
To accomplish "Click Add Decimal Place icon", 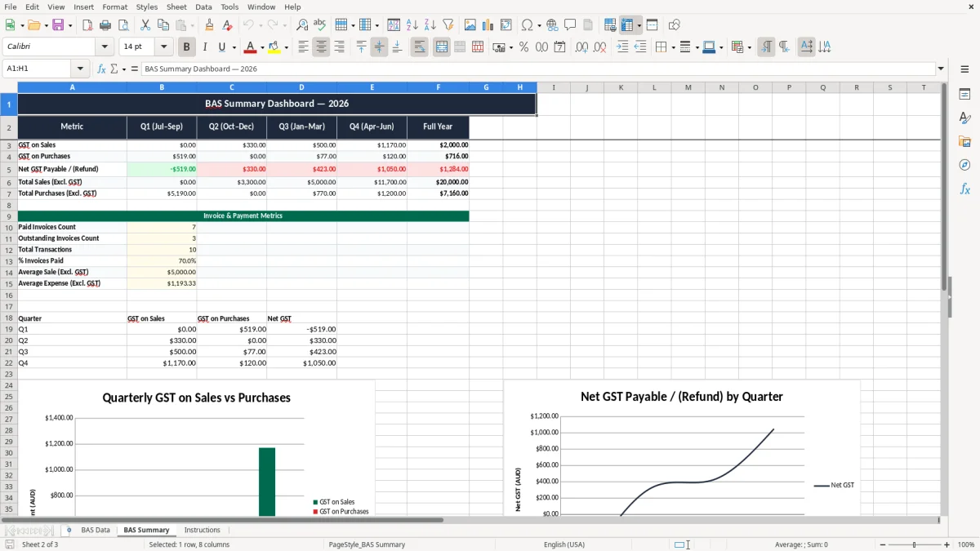I will [x=581, y=47].
